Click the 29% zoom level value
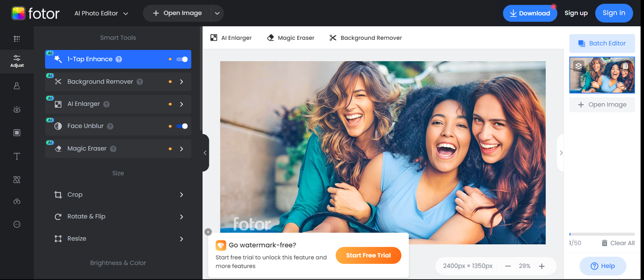 tap(525, 266)
